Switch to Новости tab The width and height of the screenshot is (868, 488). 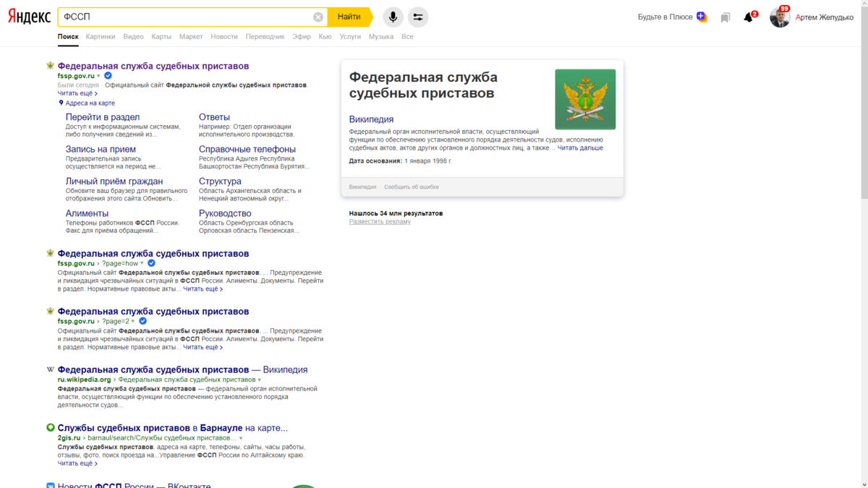click(224, 37)
